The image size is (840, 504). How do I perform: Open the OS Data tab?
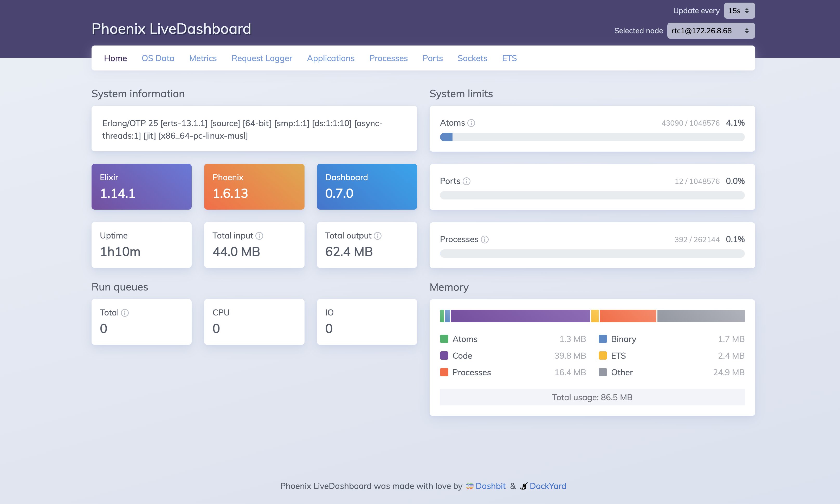[158, 58]
